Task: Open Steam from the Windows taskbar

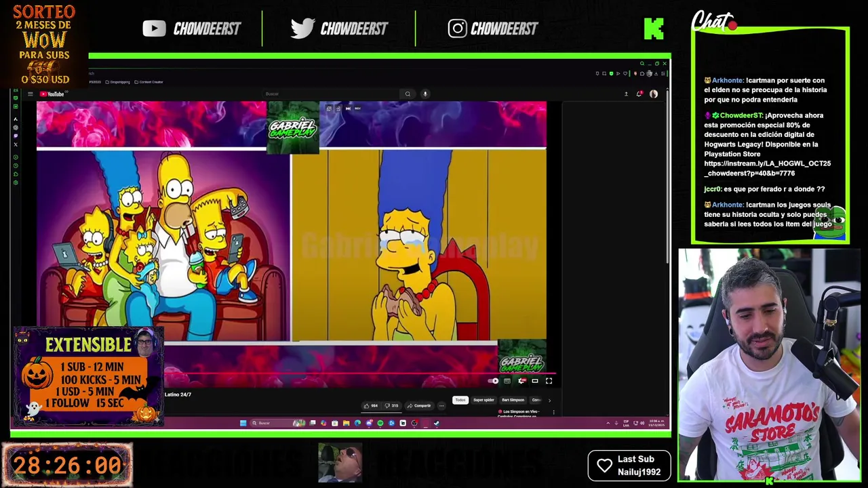Action: (x=437, y=423)
